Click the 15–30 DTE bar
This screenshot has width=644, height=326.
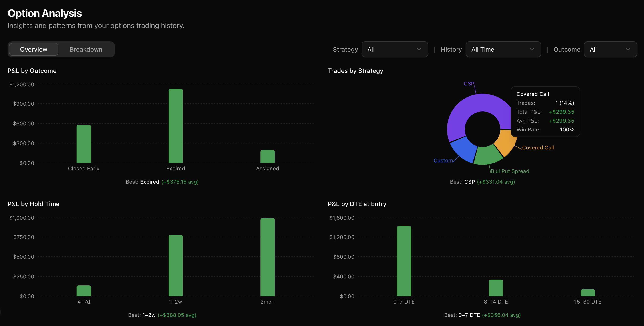click(x=588, y=292)
